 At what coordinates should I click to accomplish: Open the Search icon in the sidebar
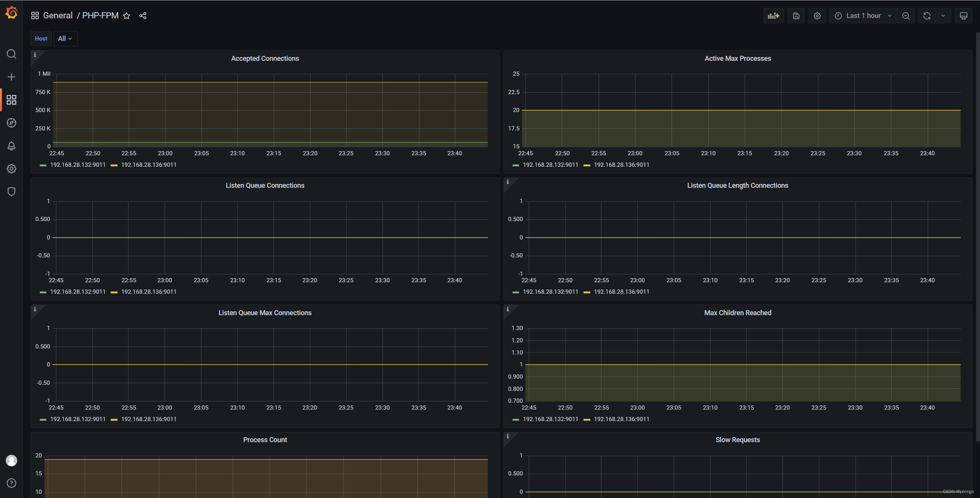tap(11, 54)
